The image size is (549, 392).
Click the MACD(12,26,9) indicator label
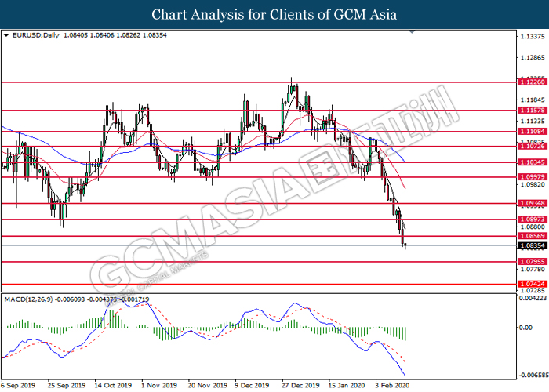pyautogui.click(x=29, y=299)
